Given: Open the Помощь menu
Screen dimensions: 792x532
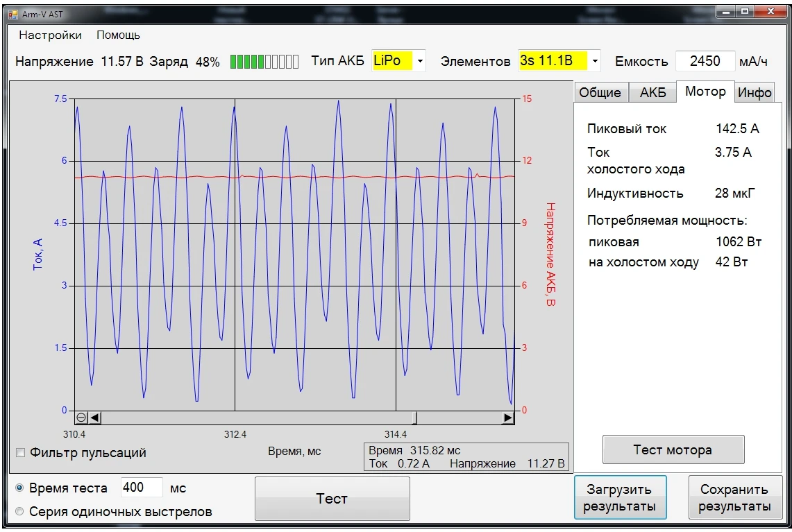Looking at the screenshot, I should tap(118, 35).
